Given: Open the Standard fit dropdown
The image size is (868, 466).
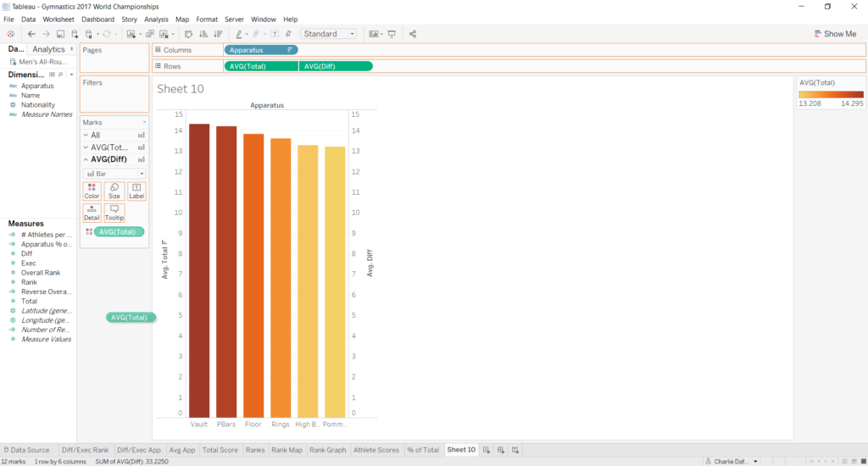Looking at the screenshot, I should (329, 34).
